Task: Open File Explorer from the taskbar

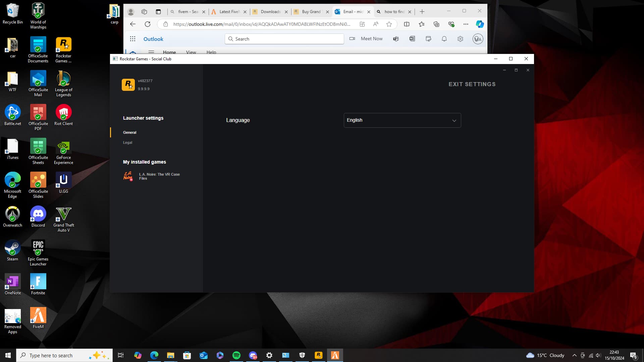Action: [171, 355]
